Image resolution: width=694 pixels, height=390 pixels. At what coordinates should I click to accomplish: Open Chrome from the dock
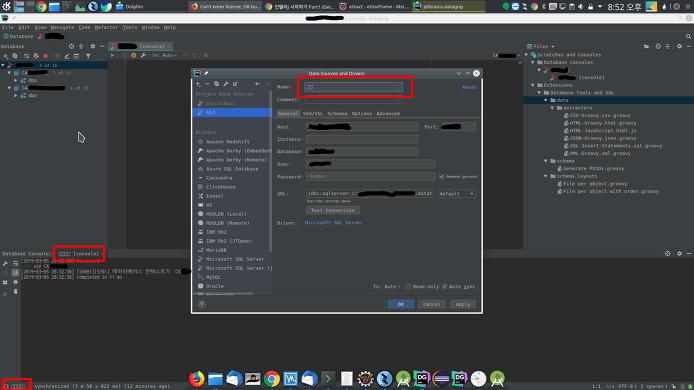272,379
